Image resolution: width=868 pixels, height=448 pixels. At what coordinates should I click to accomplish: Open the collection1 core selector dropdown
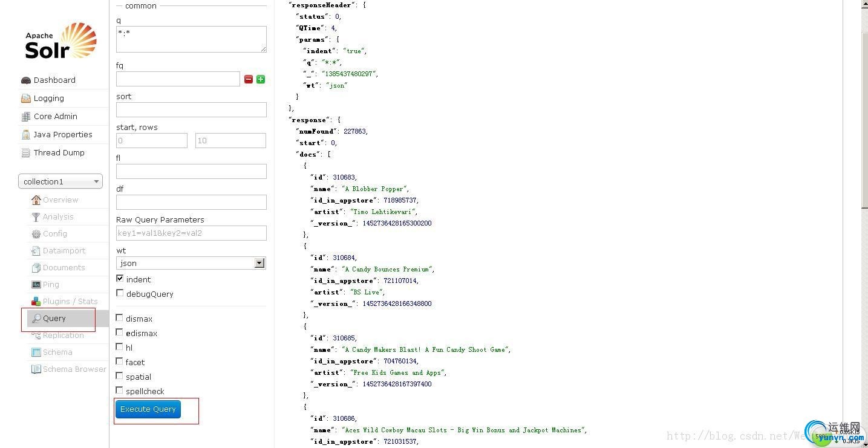tap(60, 181)
